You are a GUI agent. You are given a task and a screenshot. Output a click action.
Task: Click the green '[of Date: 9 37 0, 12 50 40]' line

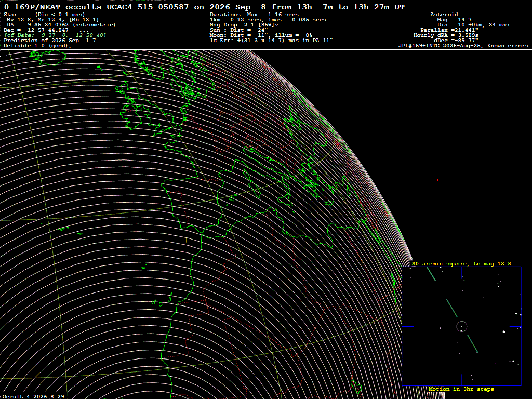pyautogui.click(x=55, y=35)
